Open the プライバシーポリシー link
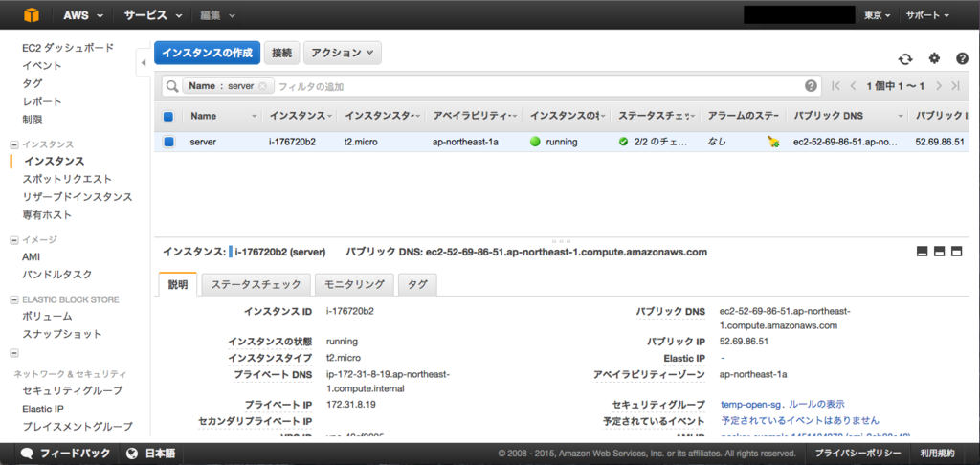 pos(858,454)
